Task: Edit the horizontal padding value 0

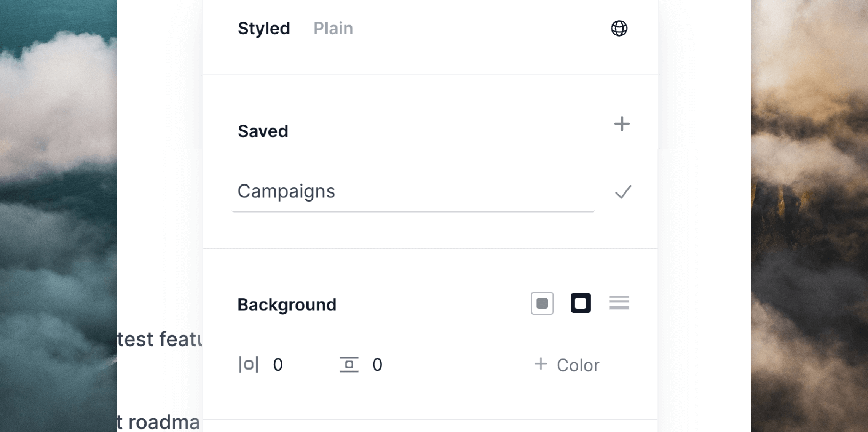Action: click(278, 365)
